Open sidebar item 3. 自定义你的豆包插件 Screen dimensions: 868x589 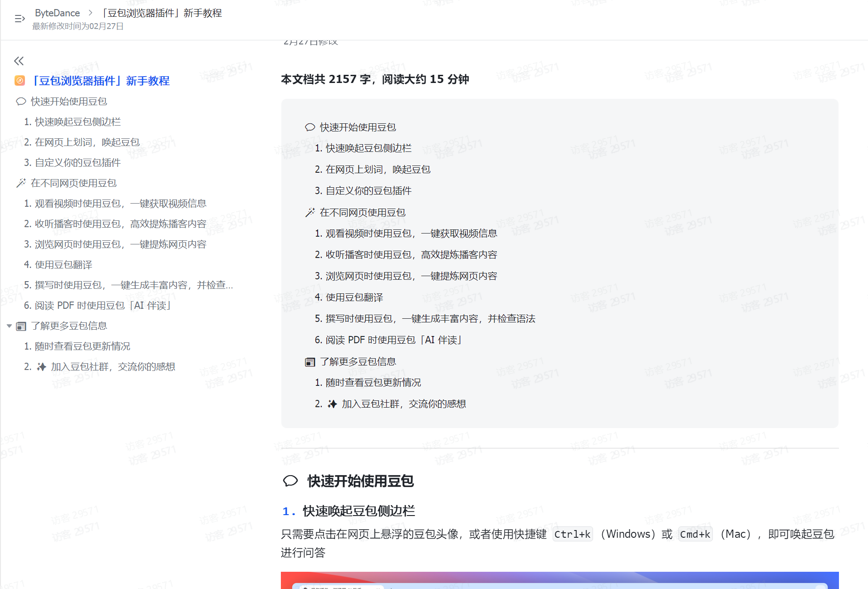point(73,162)
